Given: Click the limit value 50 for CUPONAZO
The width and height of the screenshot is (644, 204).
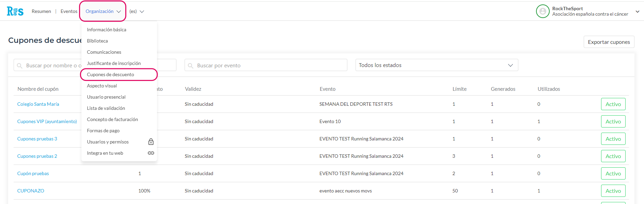Looking at the screenshot, I should [x=455, y=191].
